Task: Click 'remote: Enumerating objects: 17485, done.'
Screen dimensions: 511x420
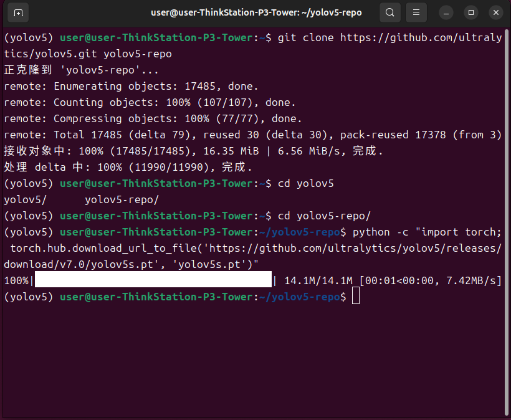Action: click(x=131, y=87)
